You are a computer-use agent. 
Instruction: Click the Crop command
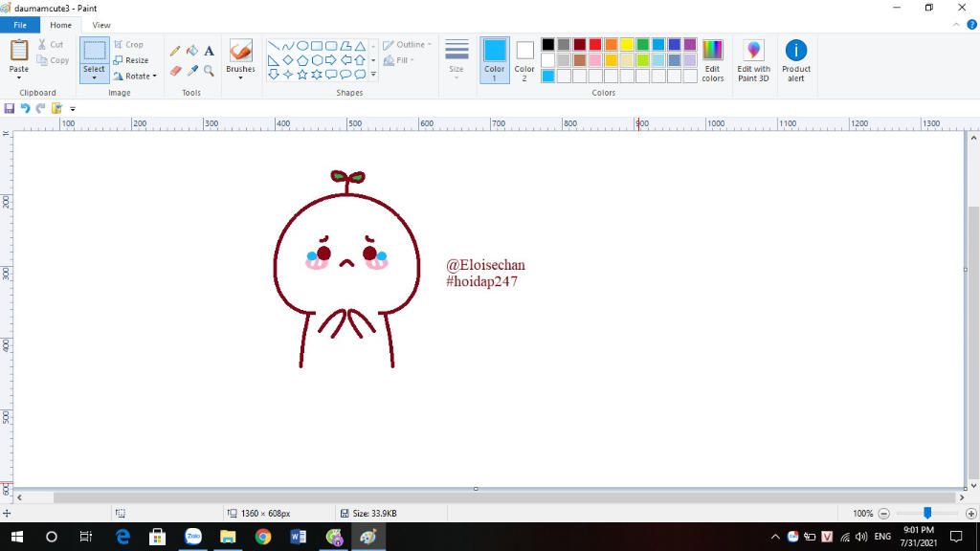(x=129, y=44)
